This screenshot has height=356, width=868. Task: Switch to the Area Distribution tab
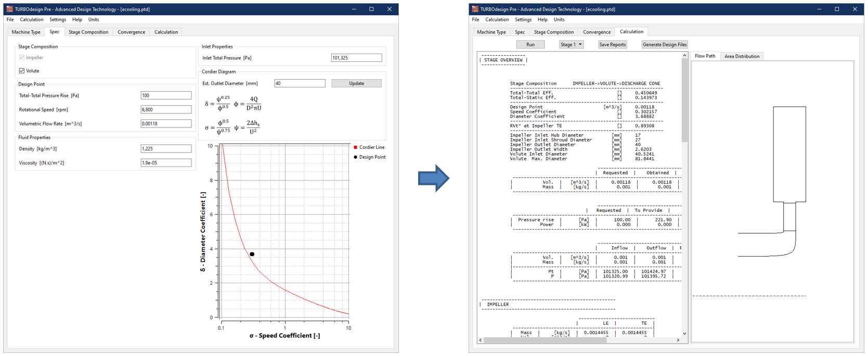coord(742,56)
